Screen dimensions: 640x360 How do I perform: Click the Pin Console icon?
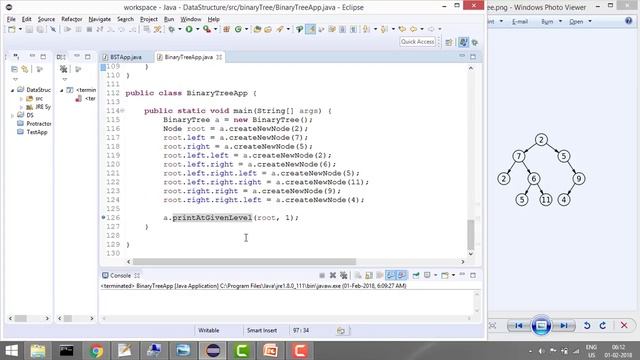pos(416,276)
